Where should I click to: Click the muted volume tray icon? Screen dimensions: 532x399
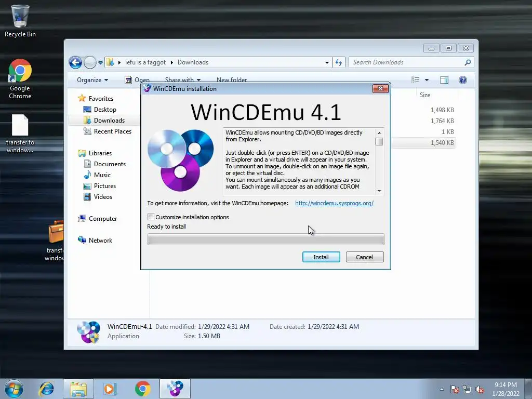(480, 389)
